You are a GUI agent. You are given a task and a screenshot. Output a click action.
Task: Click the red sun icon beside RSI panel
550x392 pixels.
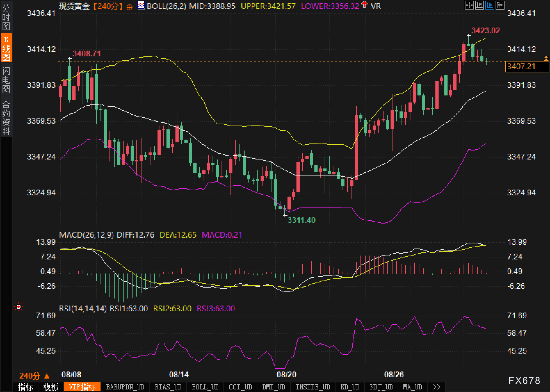[19, 307]
